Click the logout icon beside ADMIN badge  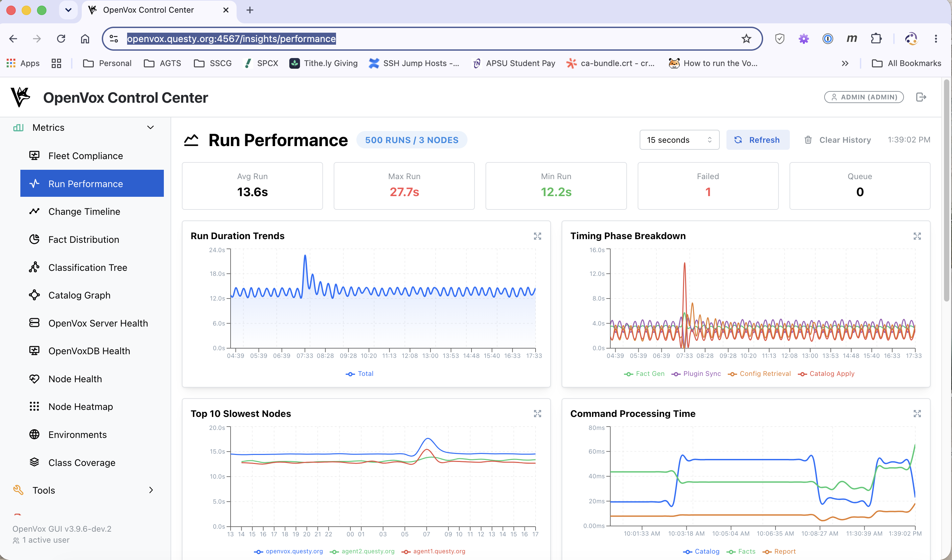click(x=921, y=97)
